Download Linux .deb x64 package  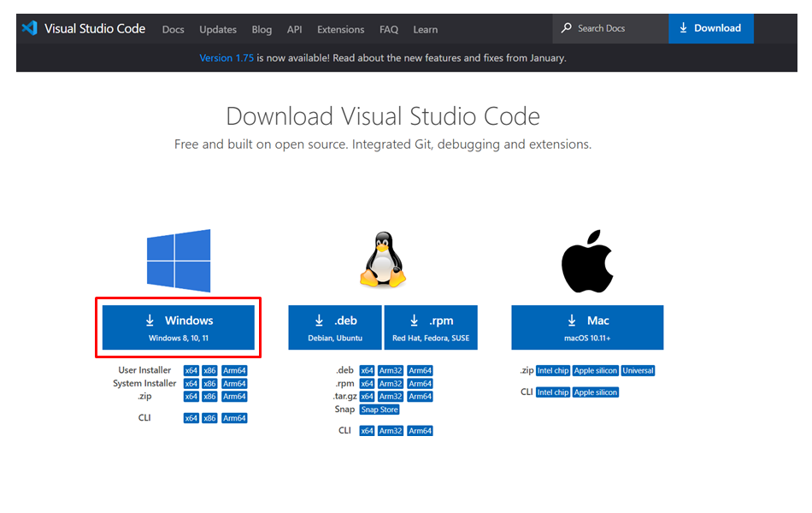pyautogui.click(x=367, y=370)
